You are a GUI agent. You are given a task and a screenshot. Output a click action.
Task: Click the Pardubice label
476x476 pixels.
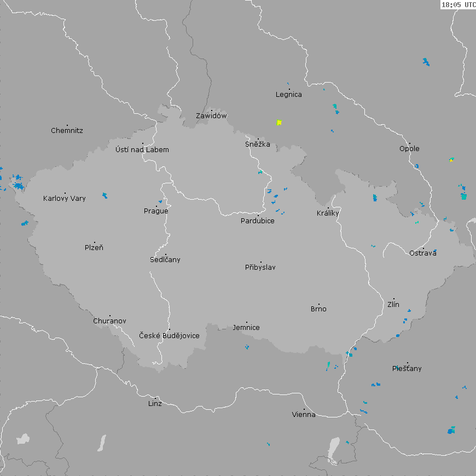(x=258, y=221)
